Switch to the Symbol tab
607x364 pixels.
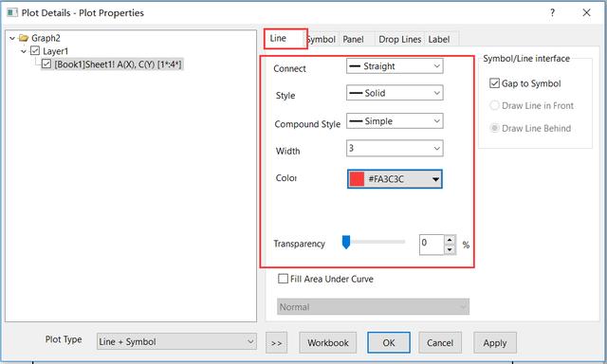pos(322,40)
